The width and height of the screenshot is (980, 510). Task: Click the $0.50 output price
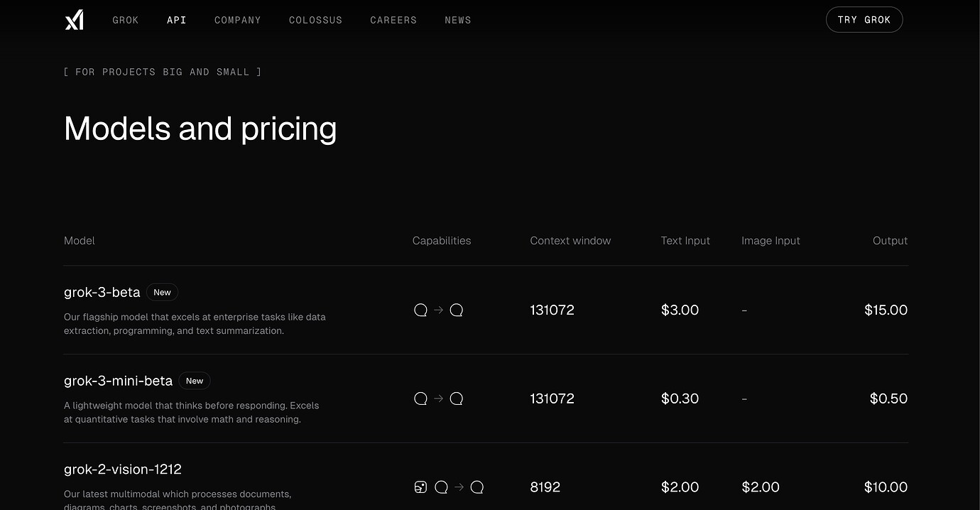tap(889, 398)
